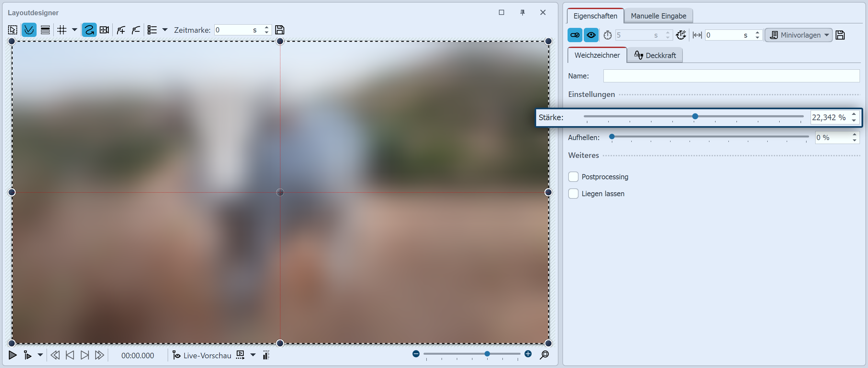868x368 pixels.
Task: Click into the Name input field
Action: (731, 76)
